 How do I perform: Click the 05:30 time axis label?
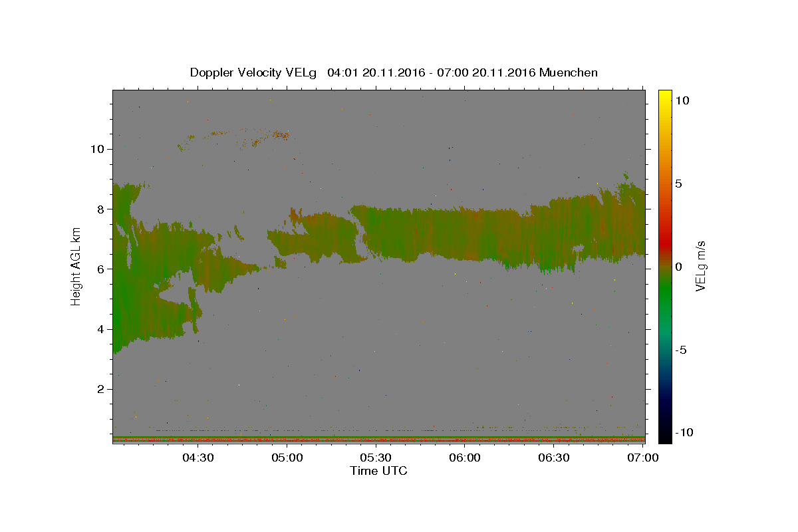coord(376,458)
